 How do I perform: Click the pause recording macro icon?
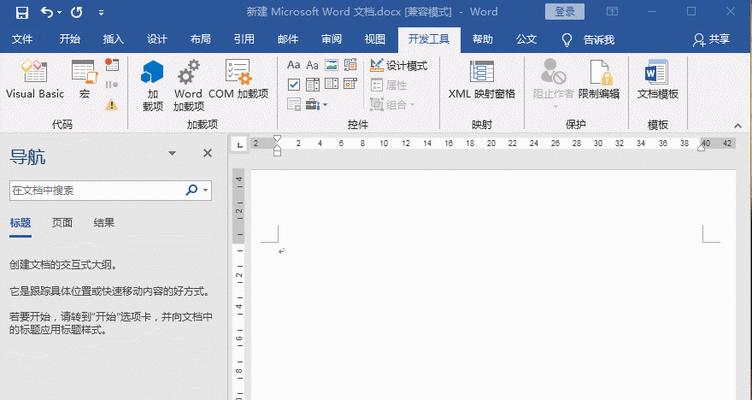click(112, 85)
